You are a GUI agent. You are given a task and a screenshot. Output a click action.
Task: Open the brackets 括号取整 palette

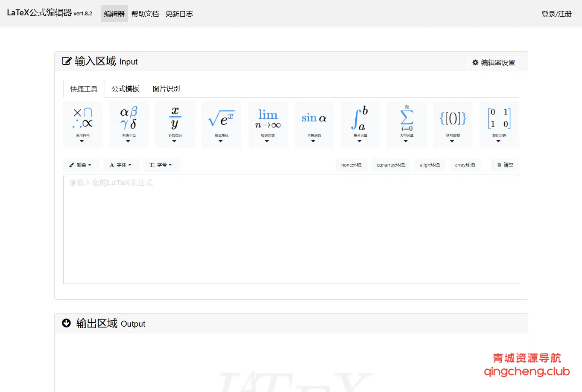(x=453, y=124)
